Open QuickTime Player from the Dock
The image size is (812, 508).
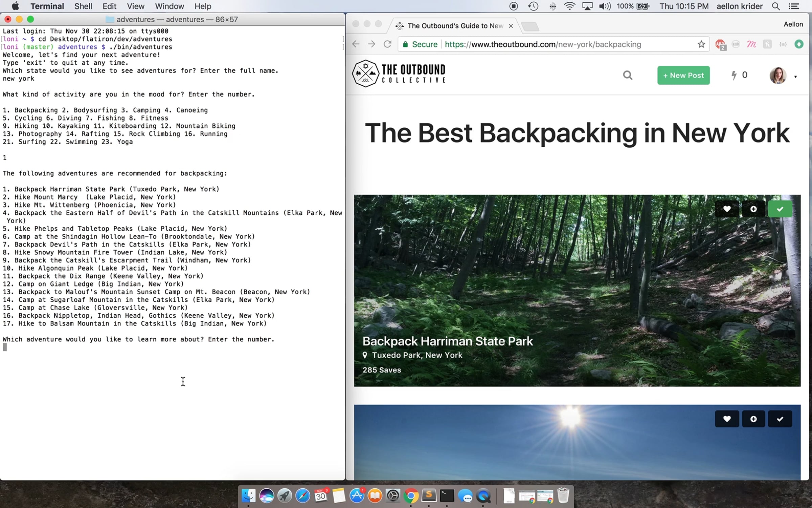(483, 496)
